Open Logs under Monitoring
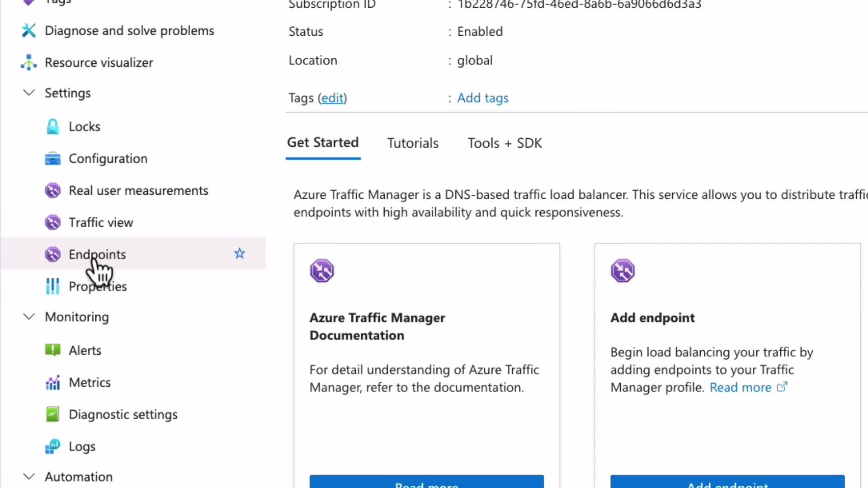 82,446
